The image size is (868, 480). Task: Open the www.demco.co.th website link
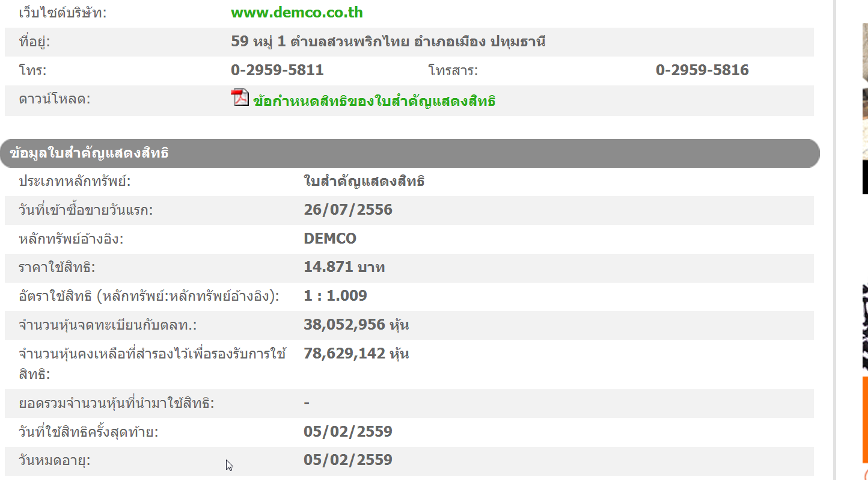coord(297,13)
